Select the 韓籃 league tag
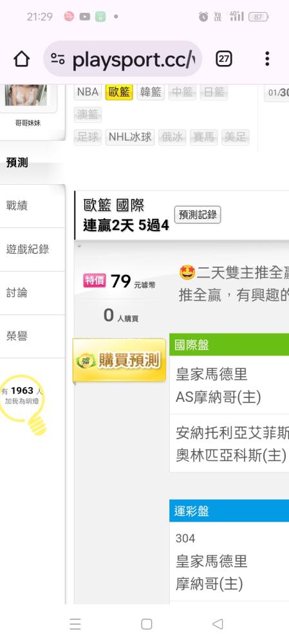Screen dimensions: 289x644 (151, 92)
